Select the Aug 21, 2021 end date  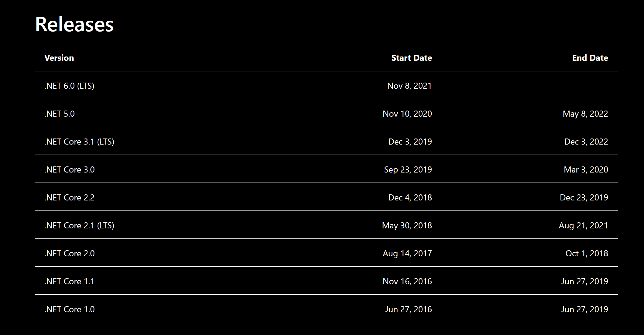pos(583,226)
